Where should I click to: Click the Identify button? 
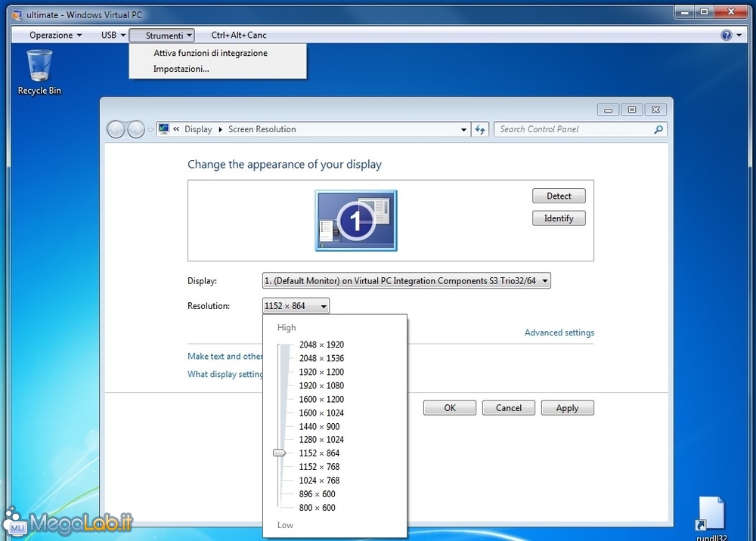tap(559, 218)
